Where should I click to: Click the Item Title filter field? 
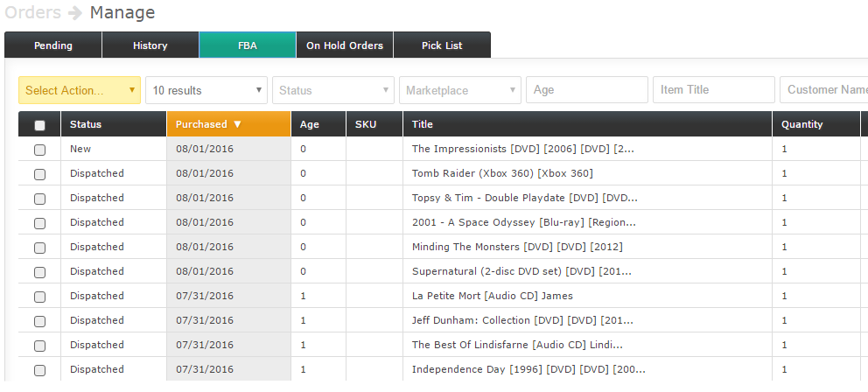714,90
